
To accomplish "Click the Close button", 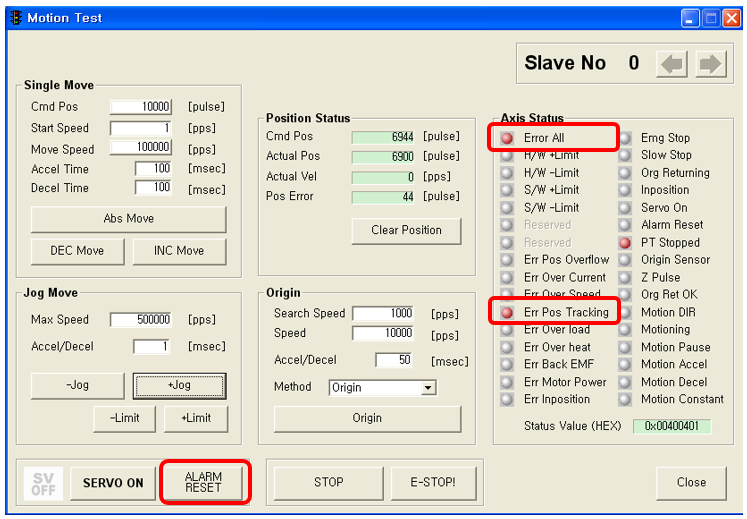I will tap(691, 483).
